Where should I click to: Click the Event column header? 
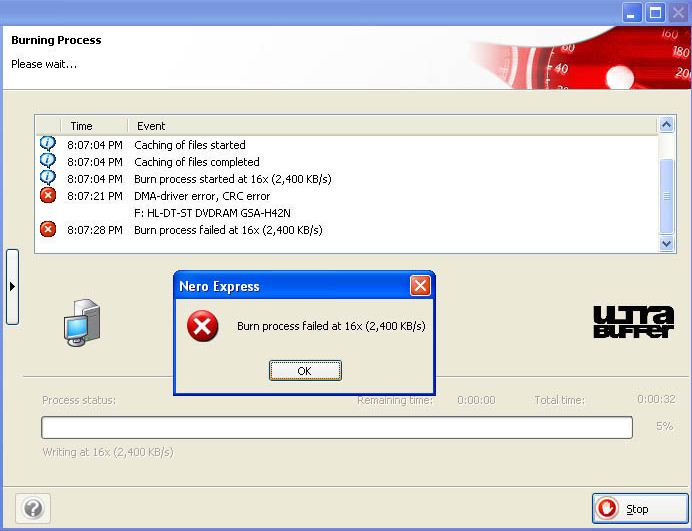[x=151, y=126]
